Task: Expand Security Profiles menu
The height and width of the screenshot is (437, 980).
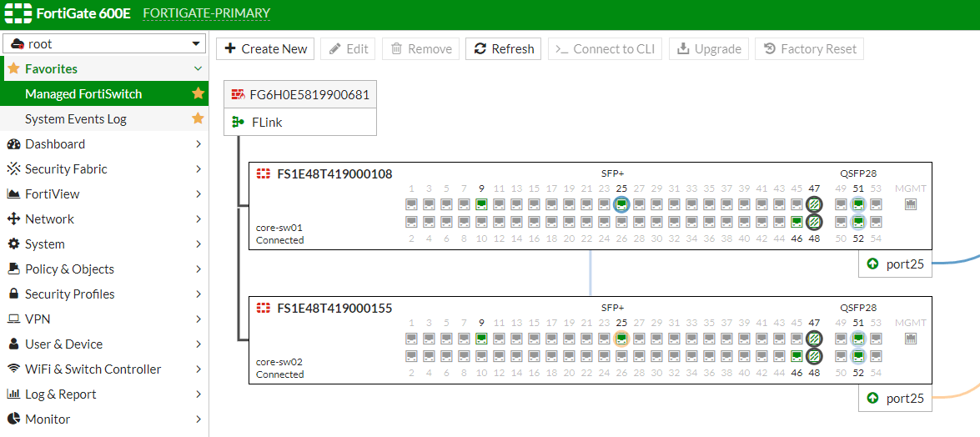Action: pyautogui.click(x=104, y=294)
